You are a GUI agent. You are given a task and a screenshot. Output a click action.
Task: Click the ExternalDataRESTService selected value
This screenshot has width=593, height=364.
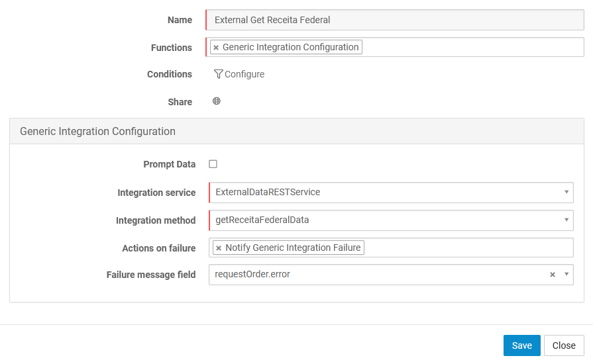point(268,192)
